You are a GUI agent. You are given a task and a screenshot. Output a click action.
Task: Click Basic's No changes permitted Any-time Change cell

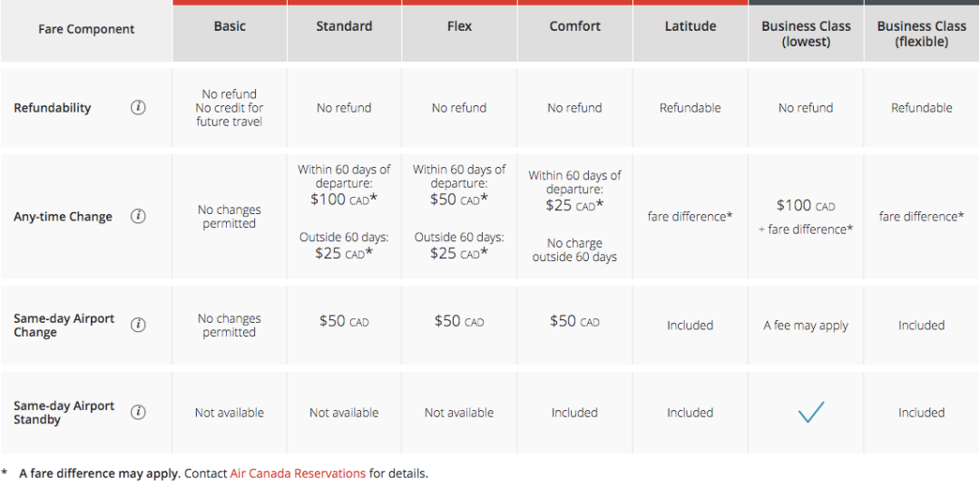[230, 217]
